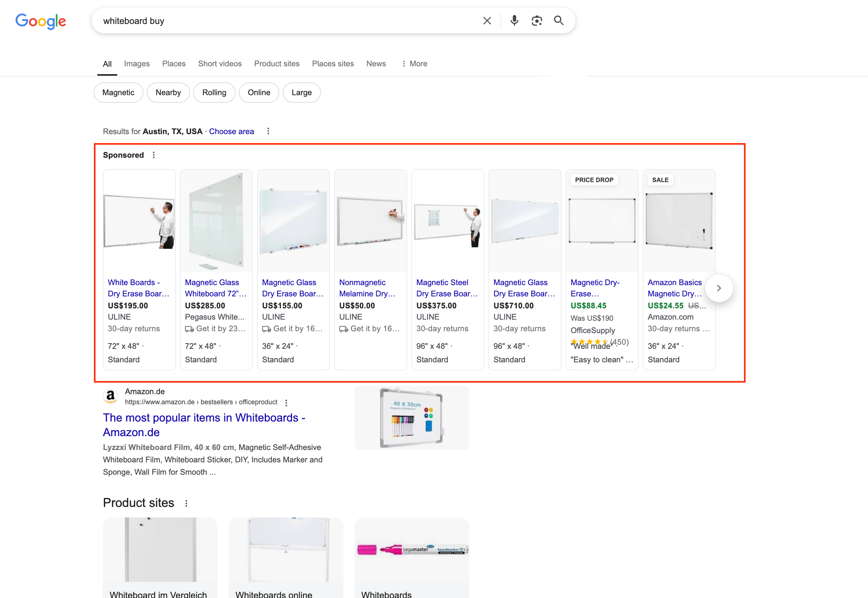This screenshot has height=598, width=868.
Task: Open three-dot menu next to Sponsored
Action: click(x=154, y=155)
